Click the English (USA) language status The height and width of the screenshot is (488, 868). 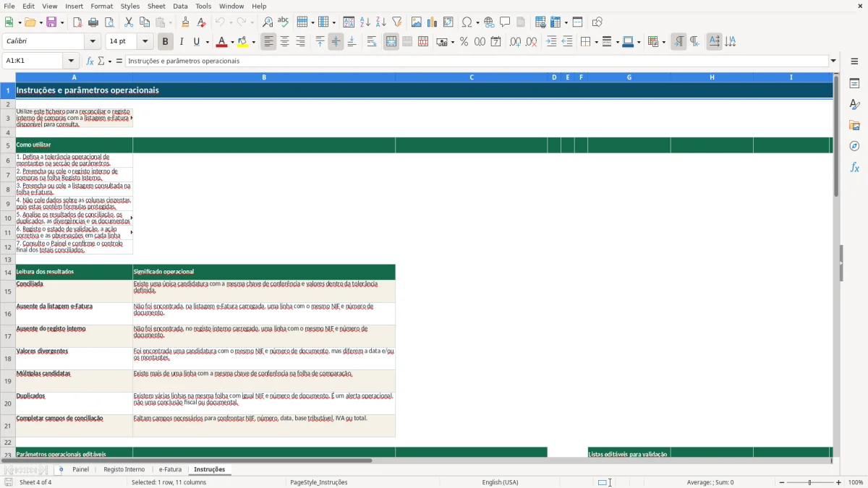click(501, 482)
